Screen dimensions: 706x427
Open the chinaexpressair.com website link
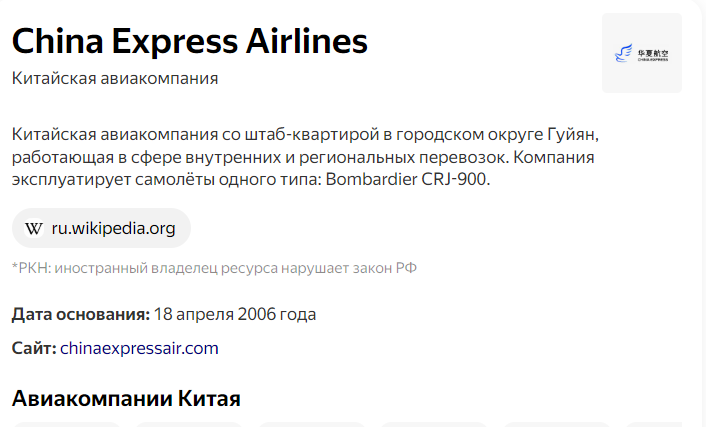pos(139,348)
